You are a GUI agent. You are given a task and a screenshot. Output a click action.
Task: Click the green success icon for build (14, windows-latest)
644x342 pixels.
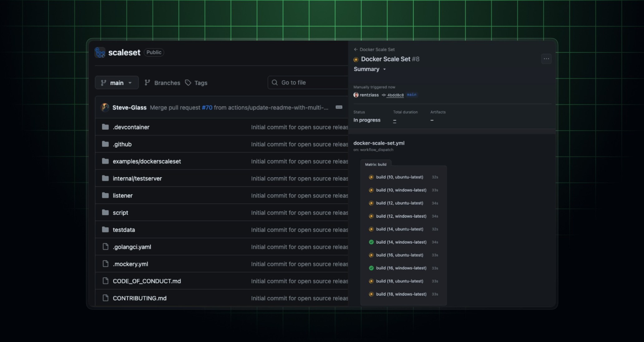click(371, 242)
